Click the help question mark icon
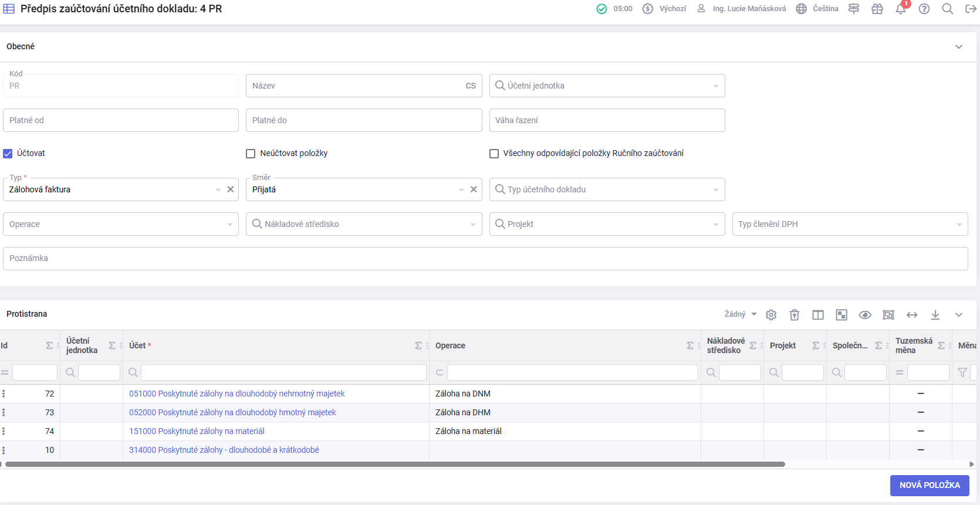 point(924,9)
